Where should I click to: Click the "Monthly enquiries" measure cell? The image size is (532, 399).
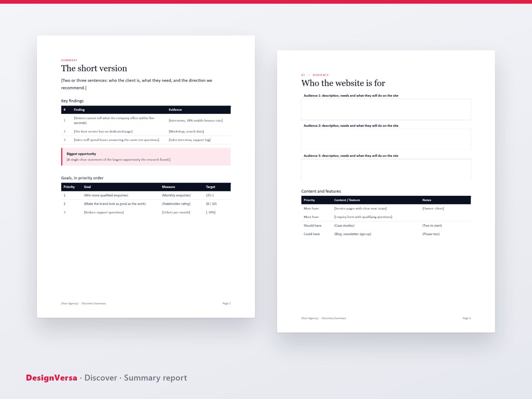[x=176, y=195]
